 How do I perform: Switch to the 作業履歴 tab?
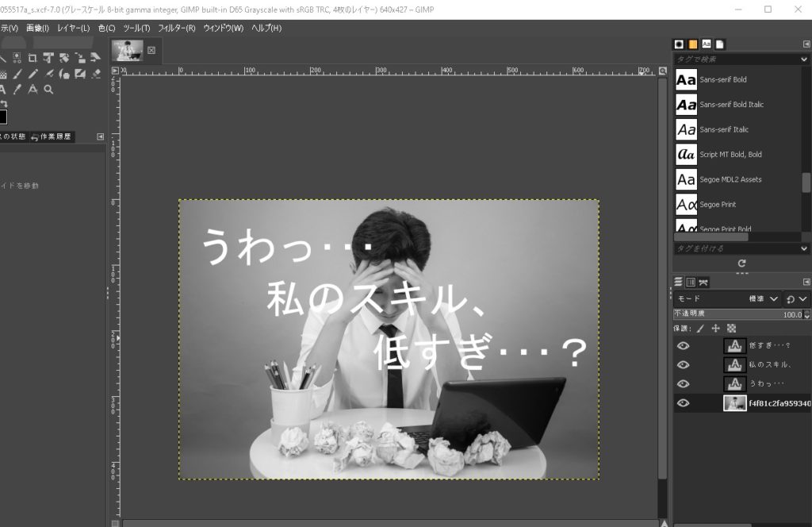coord(52,137)
